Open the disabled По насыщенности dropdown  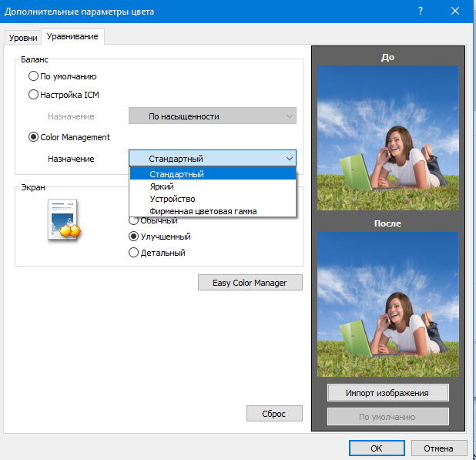[x=213, y=116]
